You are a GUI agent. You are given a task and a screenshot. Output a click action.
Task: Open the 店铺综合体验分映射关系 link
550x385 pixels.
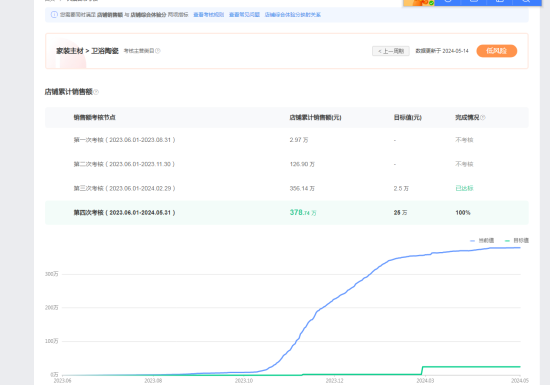pos(293,15)
